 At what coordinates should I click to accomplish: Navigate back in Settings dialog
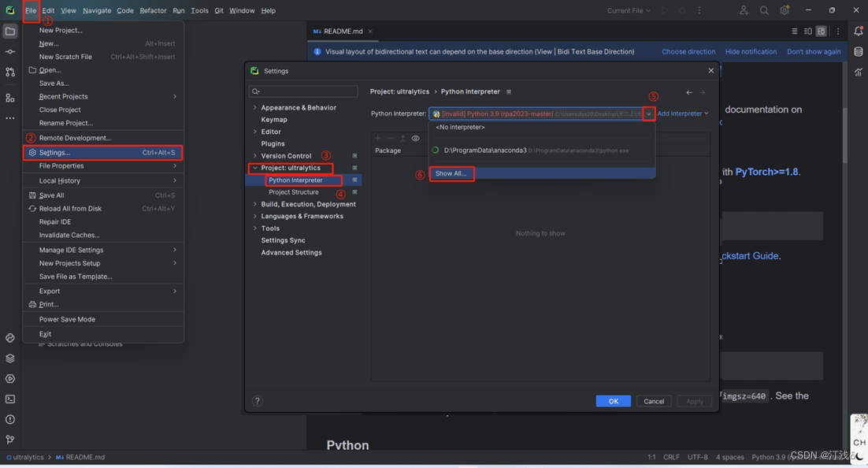tap(689, 92)
